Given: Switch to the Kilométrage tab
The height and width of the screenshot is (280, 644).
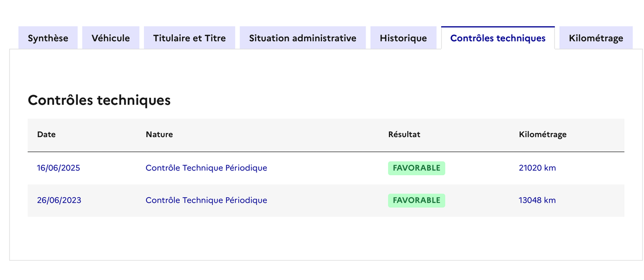Looking at the screenshot, I should (596, 38).
